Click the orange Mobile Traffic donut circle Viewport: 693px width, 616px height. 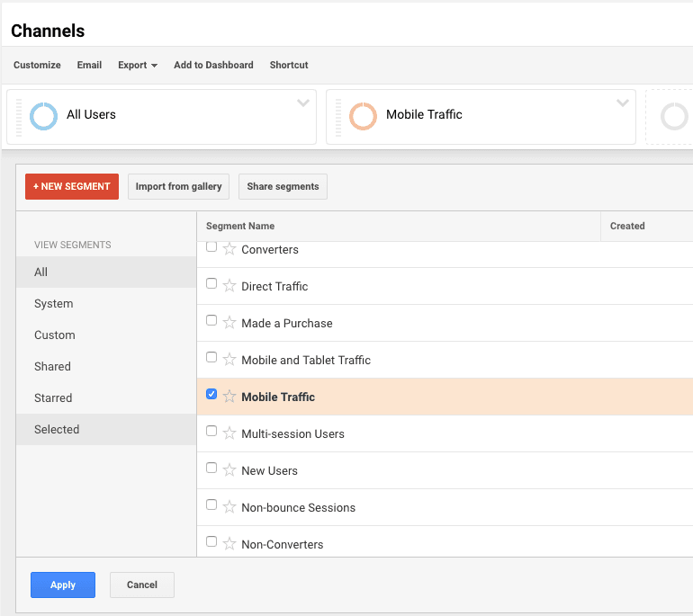click(363, 116)
